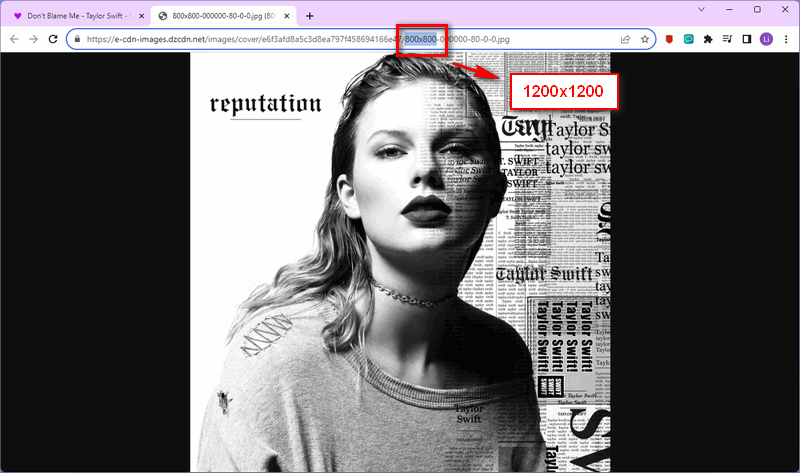The image size is (800, 473).
Task: Click the reputation album cover image
Action: (400, 262)
